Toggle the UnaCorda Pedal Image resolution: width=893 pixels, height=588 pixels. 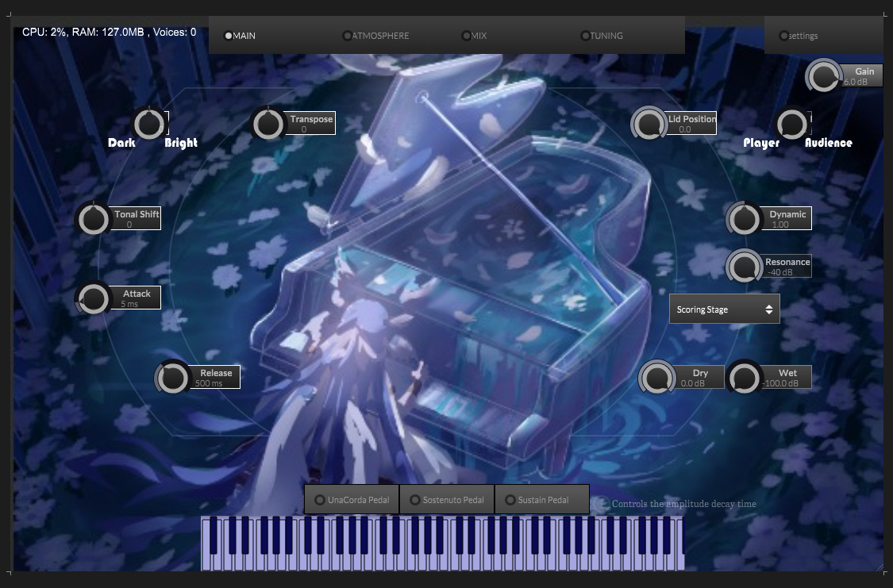351,500
